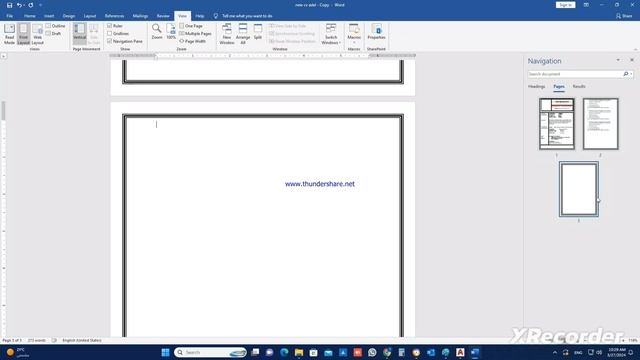The image size is (640, 360).
Task: Open the Layout tab
Action: (90, 16)
